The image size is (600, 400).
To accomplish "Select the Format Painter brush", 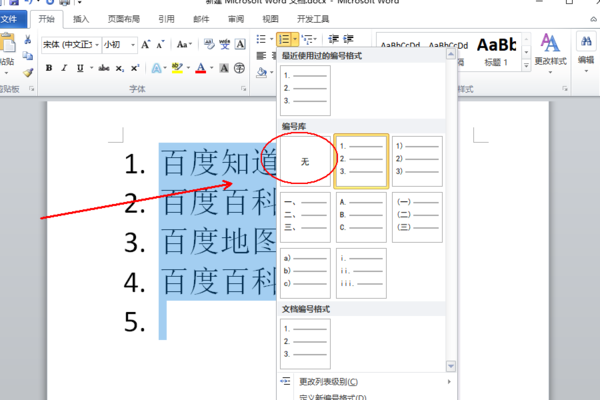I will [x=28, y=72].
